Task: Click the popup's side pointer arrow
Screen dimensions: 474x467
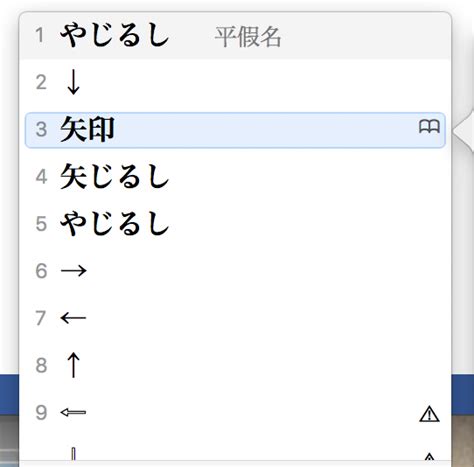Action: pyautogui.click(x=464, y=131)
